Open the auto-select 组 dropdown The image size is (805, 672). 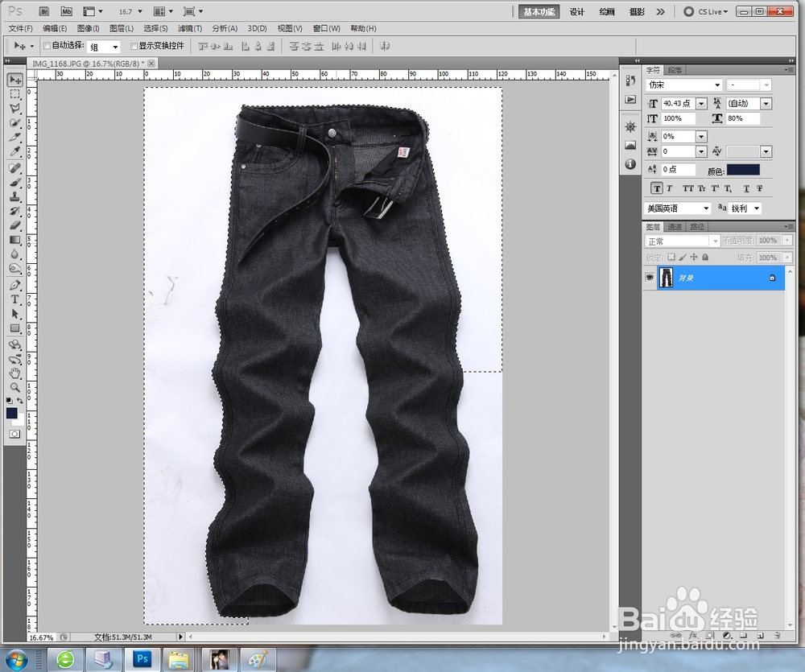(x=115, y=47)
